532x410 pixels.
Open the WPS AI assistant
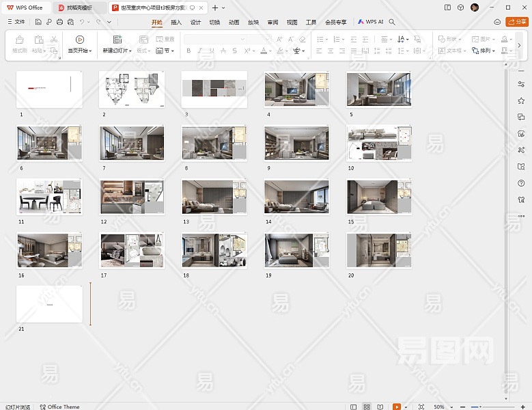click(371, 22)
